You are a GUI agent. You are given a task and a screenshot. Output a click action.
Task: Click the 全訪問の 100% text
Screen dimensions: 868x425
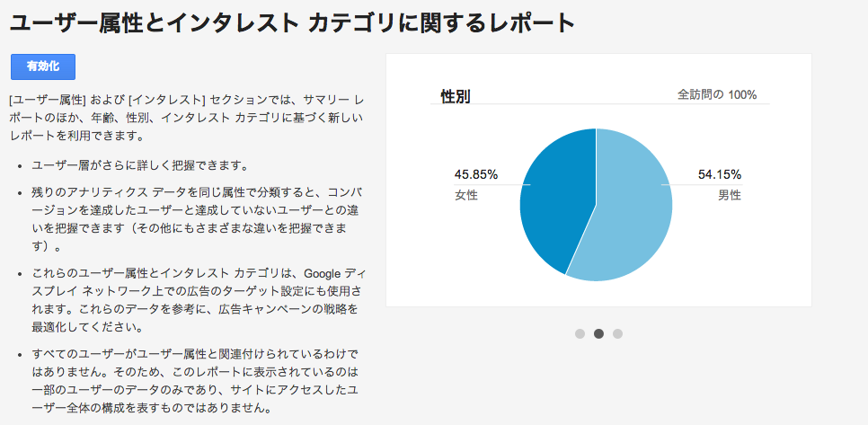tap(717, 94)
